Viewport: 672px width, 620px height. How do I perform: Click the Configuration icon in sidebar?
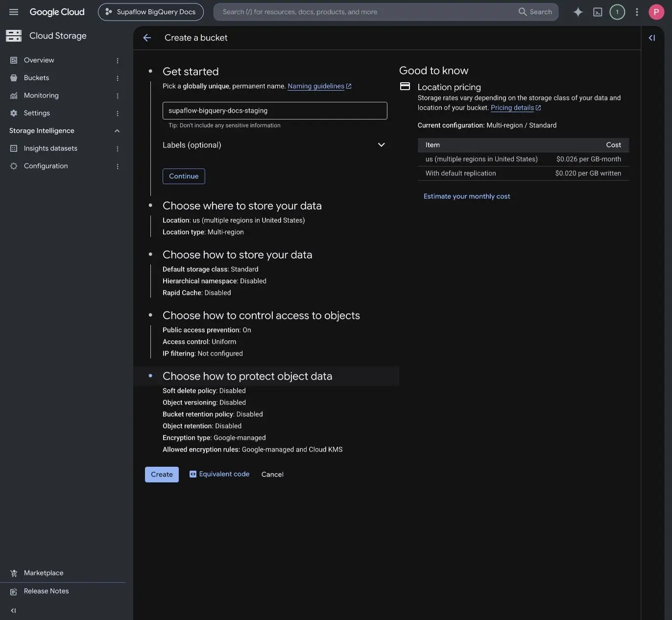(x=14, y=166)
